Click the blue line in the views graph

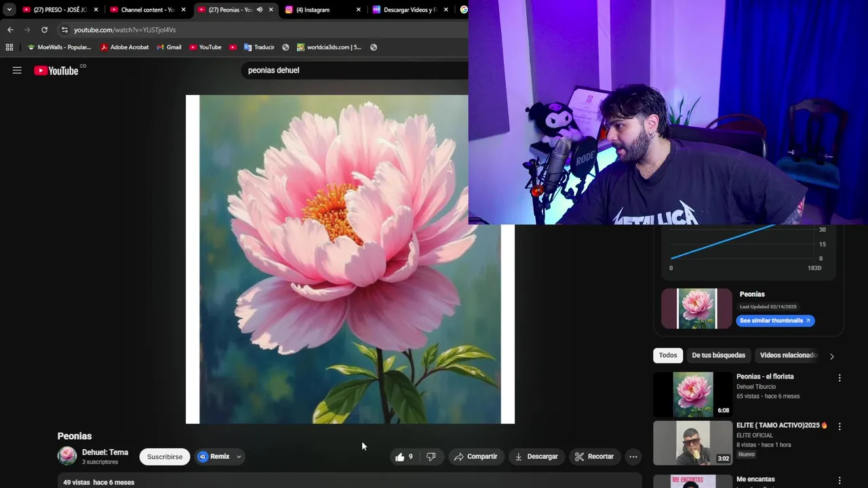724,241
